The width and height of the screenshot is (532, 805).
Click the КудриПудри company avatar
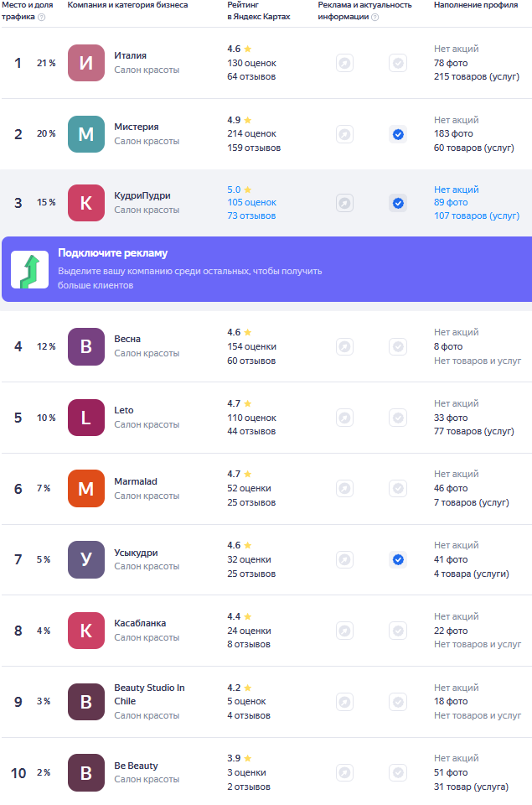(x=86, y=203)
